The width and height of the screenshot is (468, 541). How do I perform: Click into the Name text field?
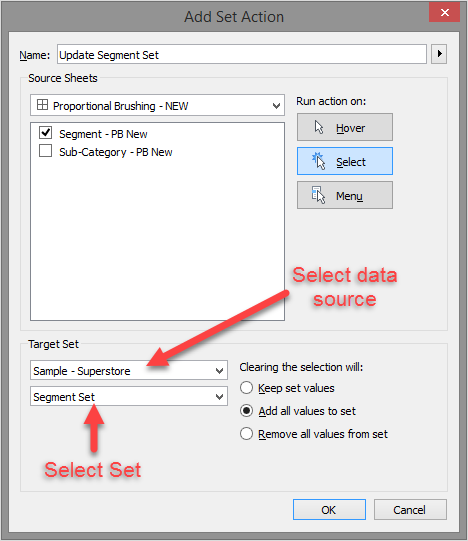pos(242,54)
